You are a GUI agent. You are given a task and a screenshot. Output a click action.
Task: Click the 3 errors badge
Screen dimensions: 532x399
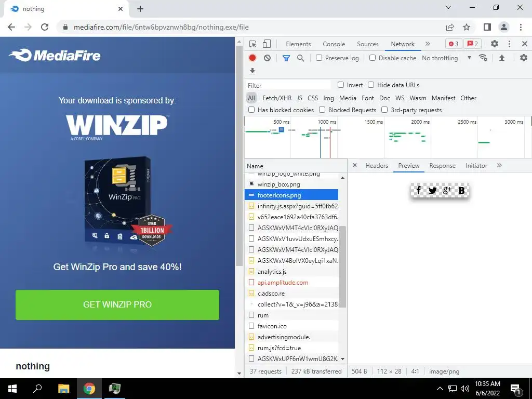(x=454, y=44)
